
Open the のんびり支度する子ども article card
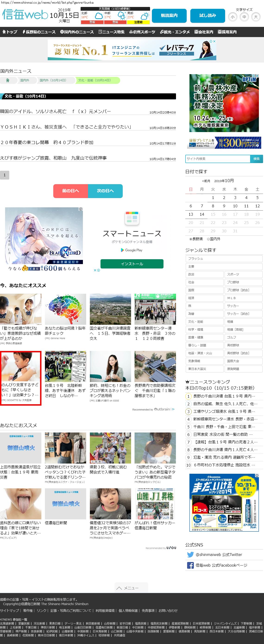[x=21, y=378]
